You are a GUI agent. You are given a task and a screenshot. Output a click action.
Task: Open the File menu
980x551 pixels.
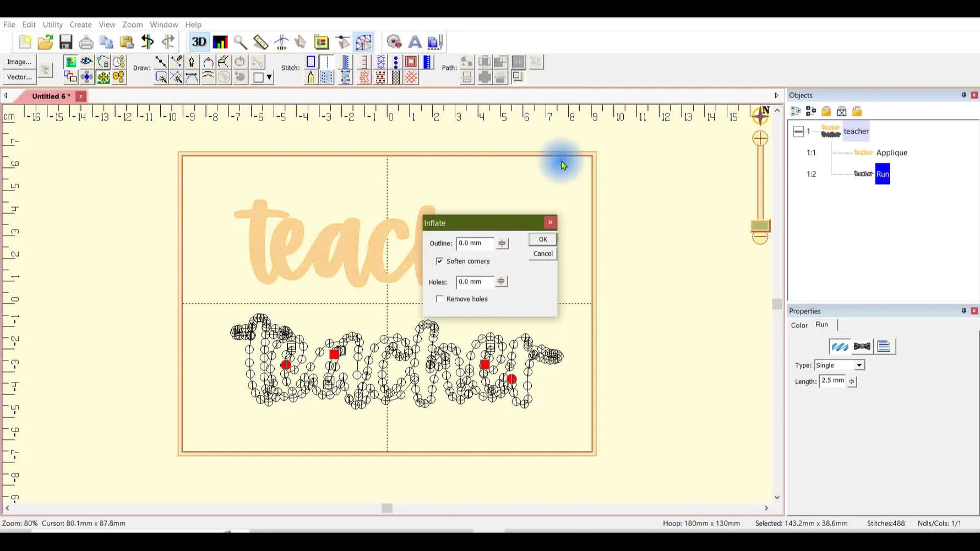pos(9,24)
